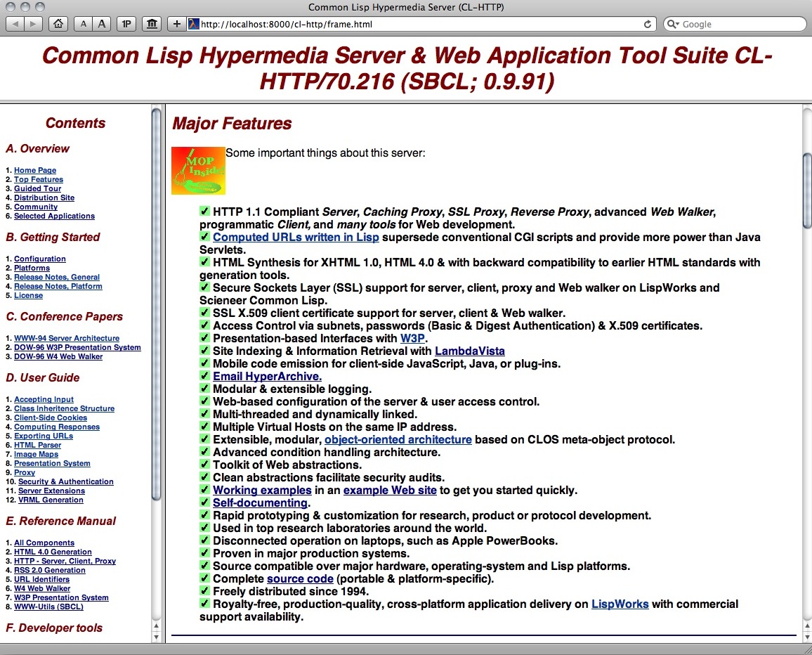Screen dimensions: 812x655
Task: Follow the example Web site link
Action: [390, 491]
